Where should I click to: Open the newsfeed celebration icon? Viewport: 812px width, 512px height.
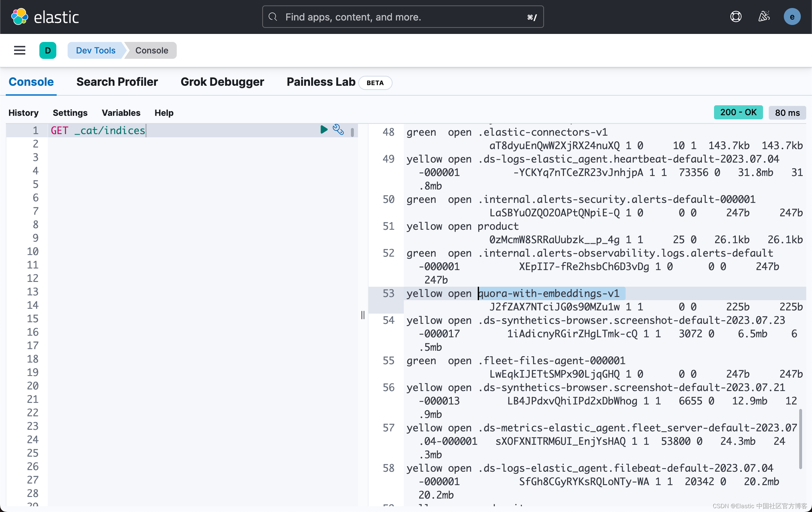pyautogui.click(x=764, y=17)
